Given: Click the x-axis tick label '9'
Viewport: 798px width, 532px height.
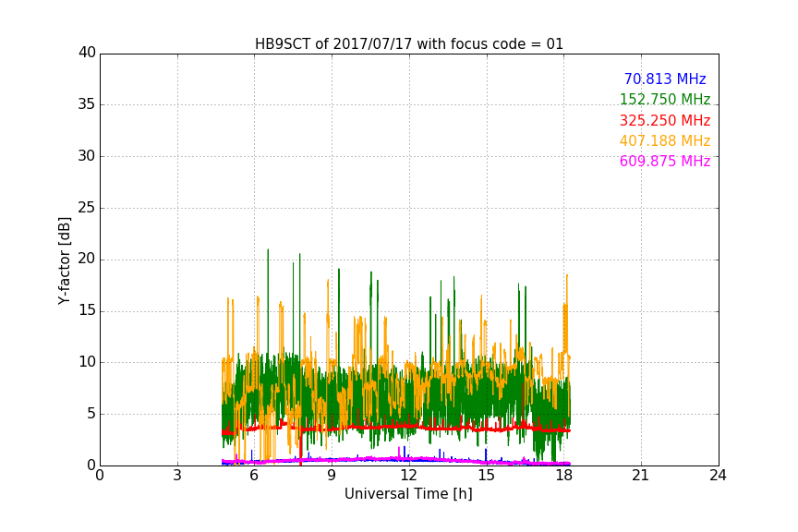Looking at the screenshot, I should coord(332,476).
